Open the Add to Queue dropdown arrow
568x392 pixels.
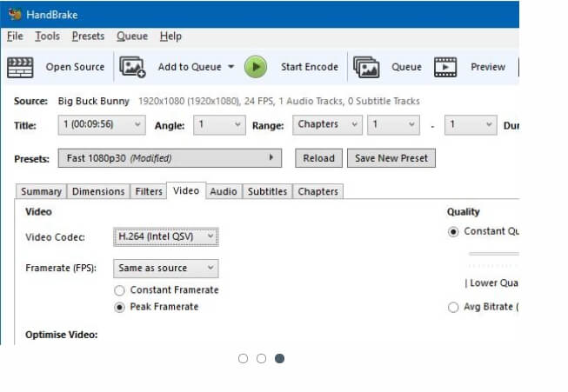tap(231, 67)
